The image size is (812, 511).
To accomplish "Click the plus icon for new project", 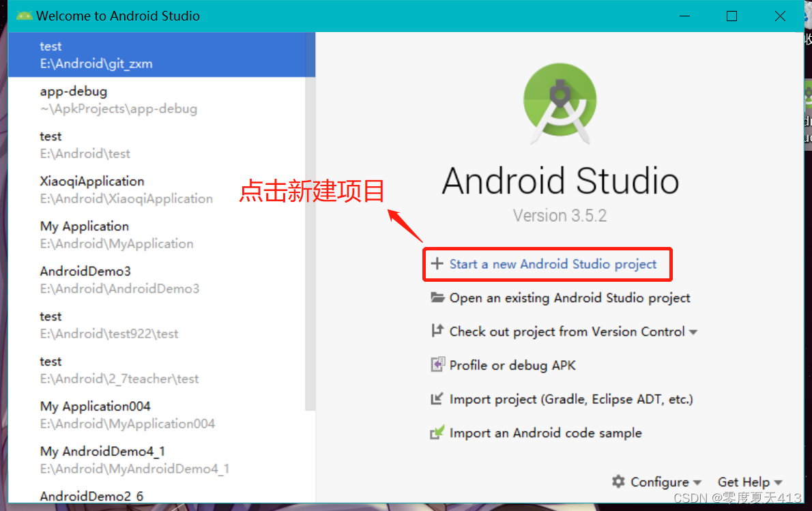I will coord(437,263).
